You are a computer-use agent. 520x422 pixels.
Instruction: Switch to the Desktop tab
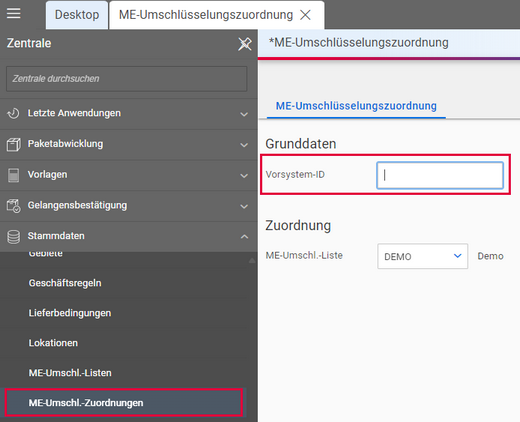(77, 15)
